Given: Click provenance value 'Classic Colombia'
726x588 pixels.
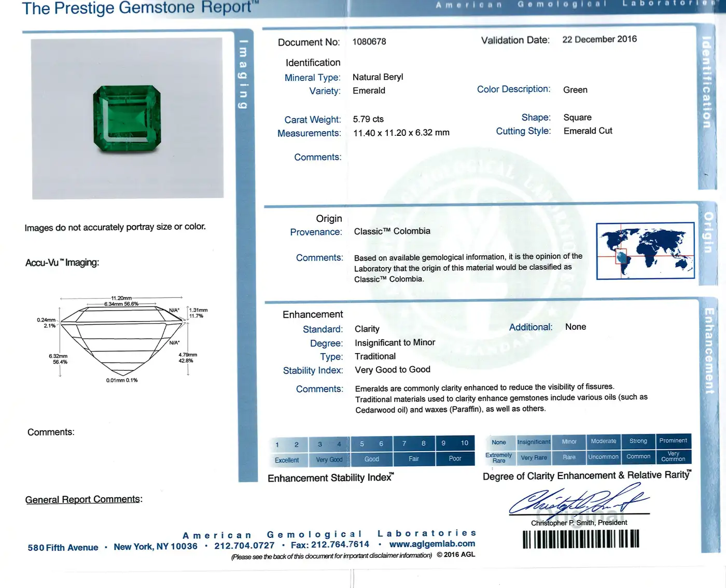Looking at the screenshot, I should click(x=392, y=231).
